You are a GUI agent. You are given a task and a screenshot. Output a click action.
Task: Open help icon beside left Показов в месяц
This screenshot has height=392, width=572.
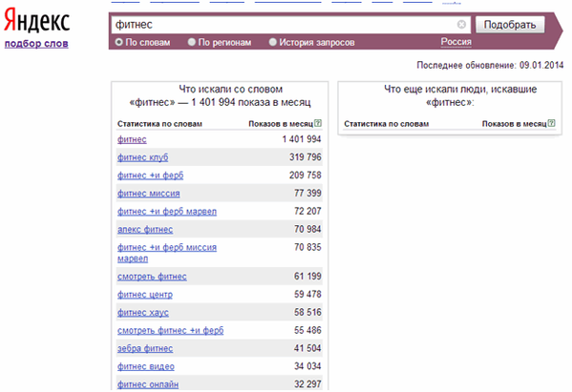point(318,123)
